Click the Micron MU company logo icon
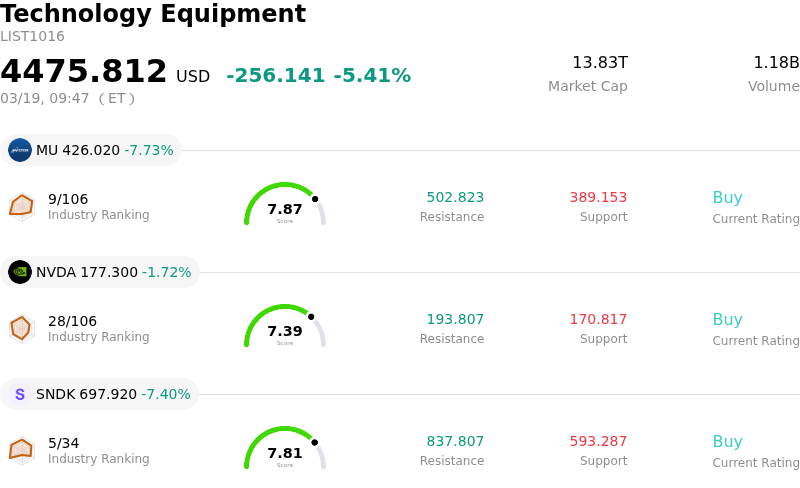The height and width of the screenshot is (488, 800). 20,150
